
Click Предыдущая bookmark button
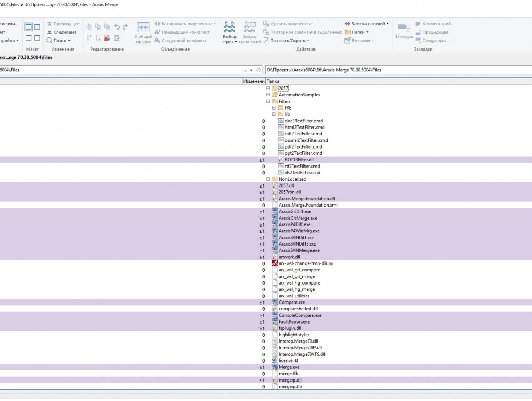tap(432, 32)
